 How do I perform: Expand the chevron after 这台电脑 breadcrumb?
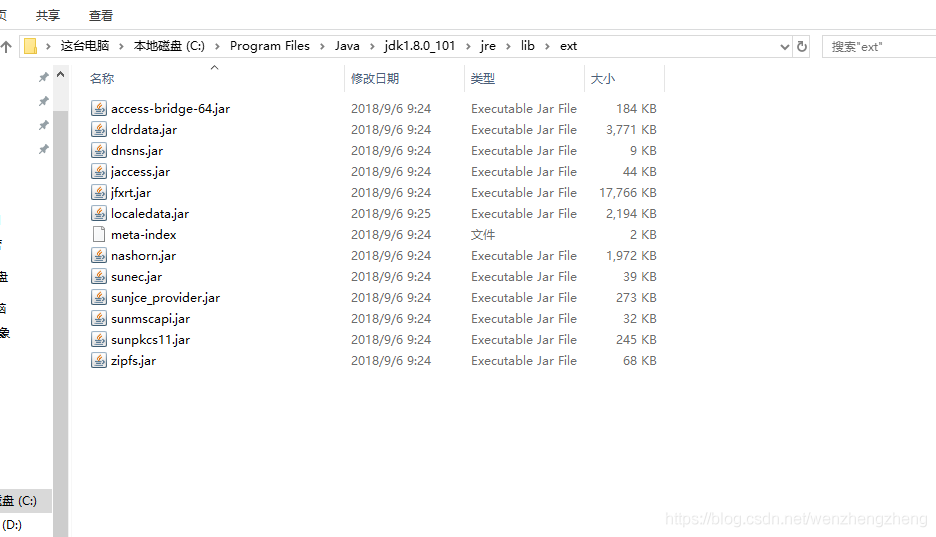[121, 46]
